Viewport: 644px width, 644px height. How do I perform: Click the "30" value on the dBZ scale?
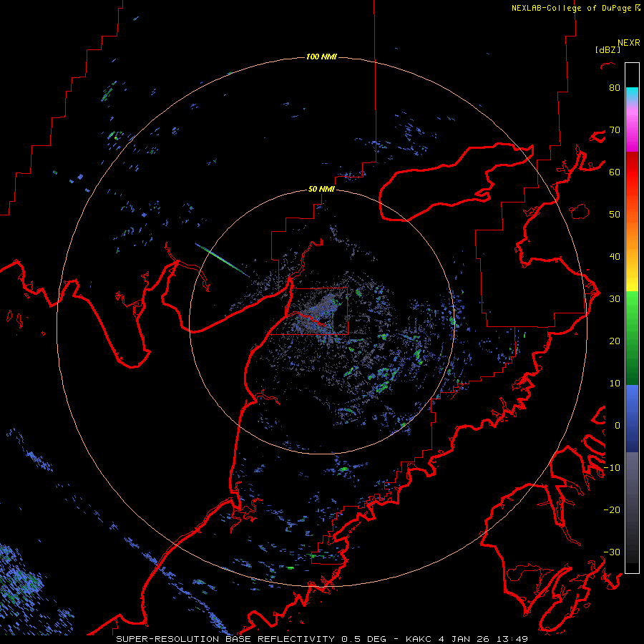point(615,299)
